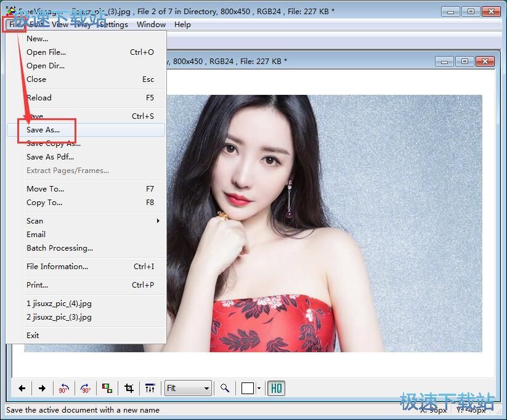
Task: Open the resize image tool
Action: coord(107,388)
